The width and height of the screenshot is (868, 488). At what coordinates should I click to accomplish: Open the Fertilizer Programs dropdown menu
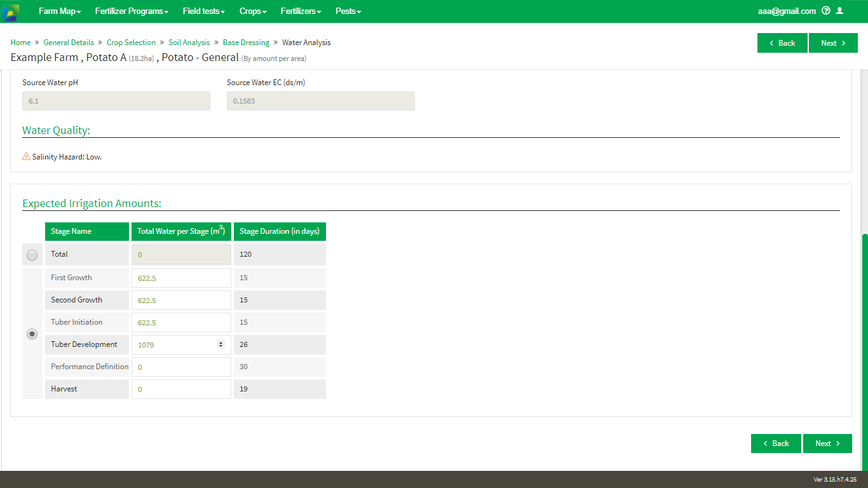(132, 11)
